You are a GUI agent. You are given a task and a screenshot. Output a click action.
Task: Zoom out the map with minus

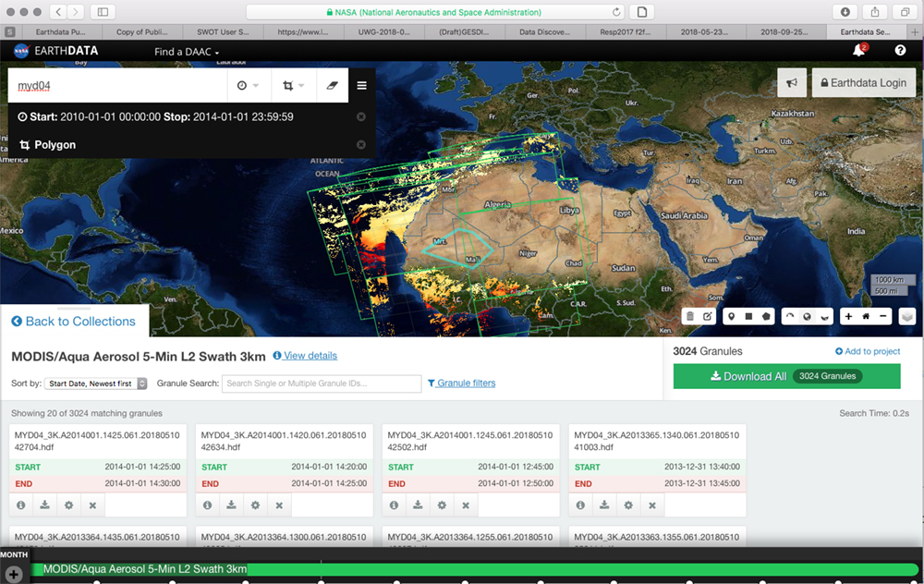click(882, 316)
